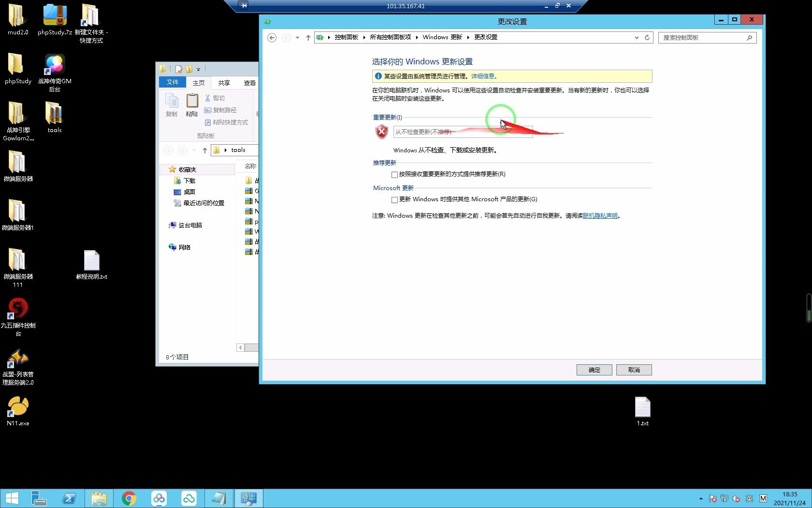This screenshot has height=508, width=812.
Task: Open the 战神引擎 Gowlom2 folder
Action: [x=18, y=121]
